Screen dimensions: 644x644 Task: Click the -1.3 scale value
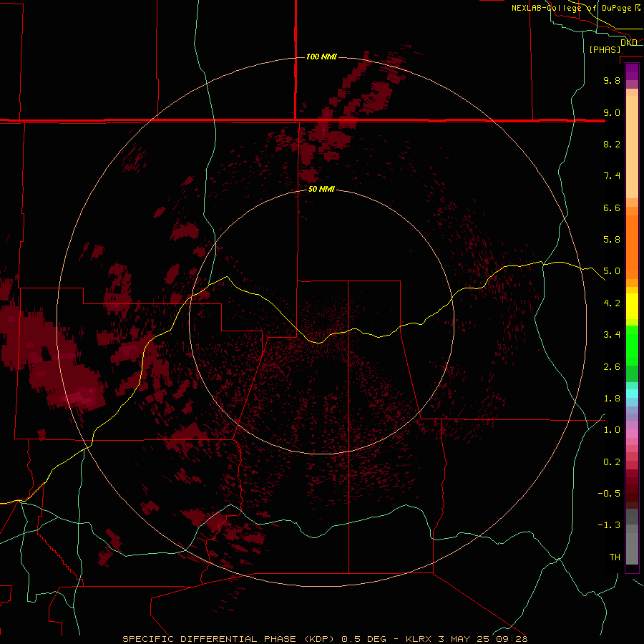(x=609, y=525)
